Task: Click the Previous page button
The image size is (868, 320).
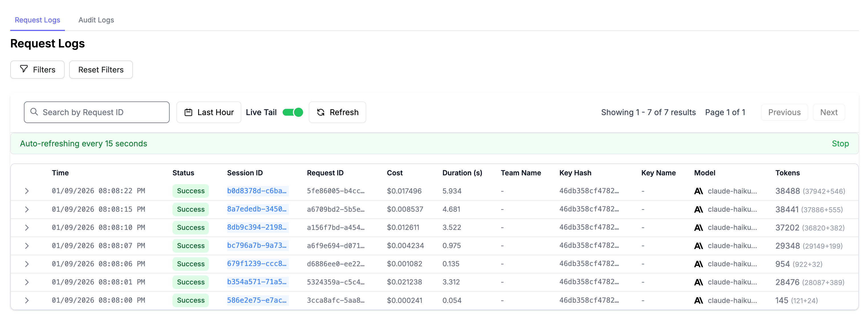Action: (x=784, y=112)
